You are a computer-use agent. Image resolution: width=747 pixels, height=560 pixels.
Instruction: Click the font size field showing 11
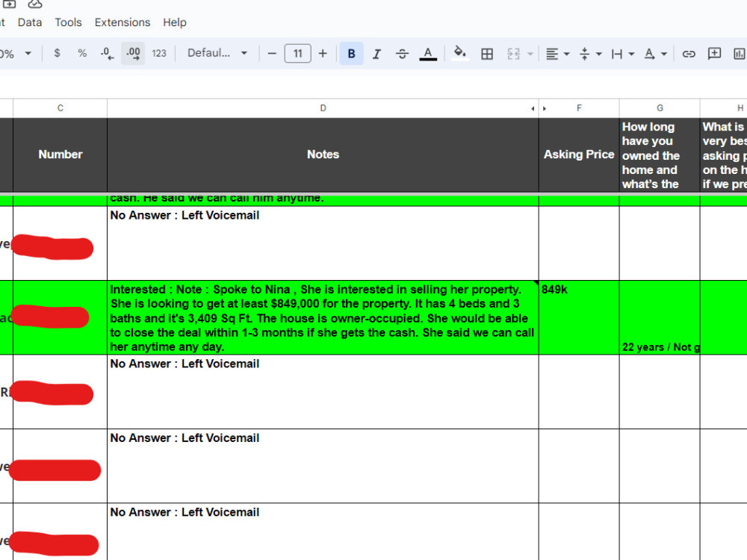pos(298,53)
